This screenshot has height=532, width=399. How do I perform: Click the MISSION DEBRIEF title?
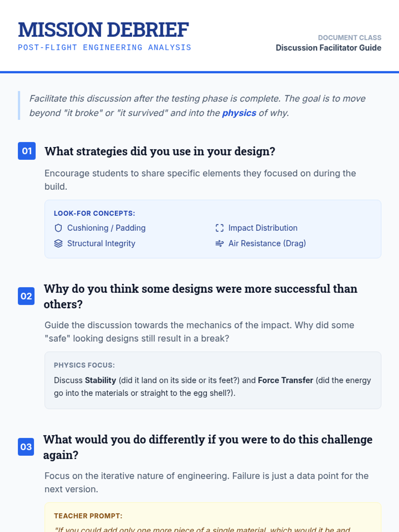(103, 30)
